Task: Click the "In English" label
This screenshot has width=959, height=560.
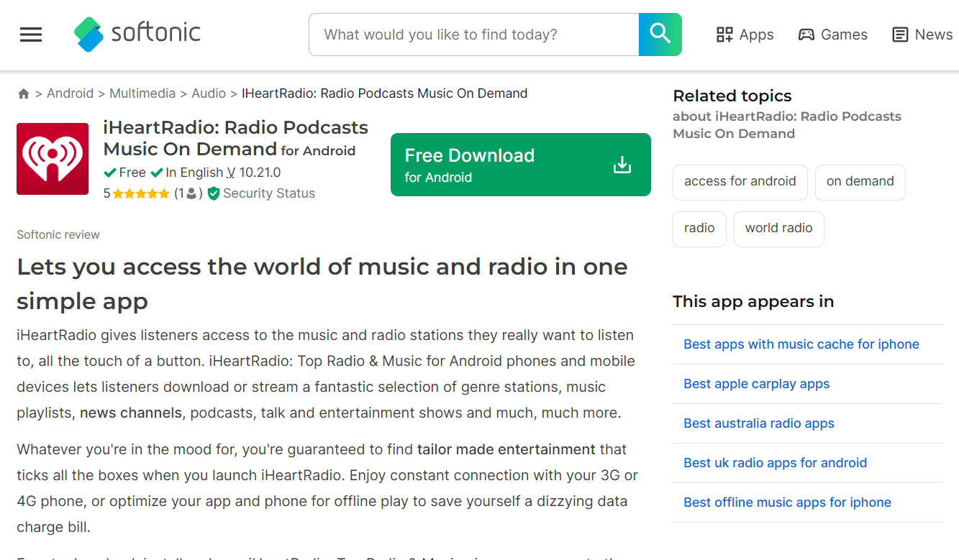Action: pos(194,173)
